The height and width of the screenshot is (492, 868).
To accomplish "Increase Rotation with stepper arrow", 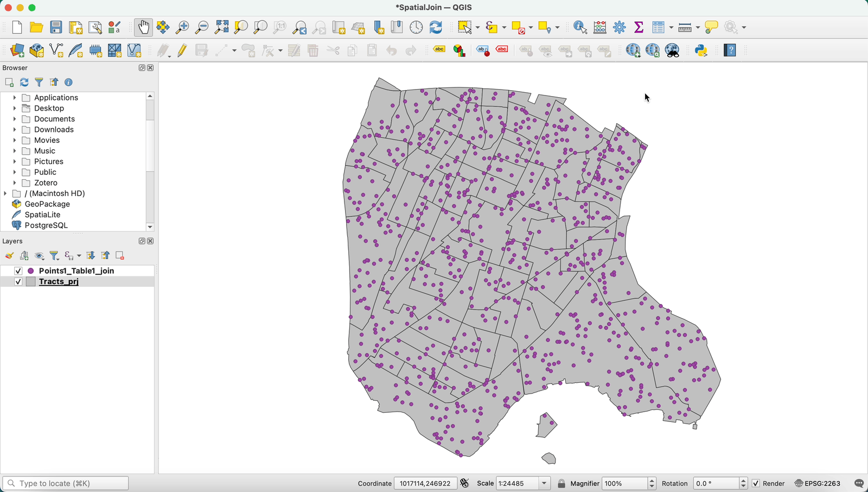I will click(x=744, y=481).
